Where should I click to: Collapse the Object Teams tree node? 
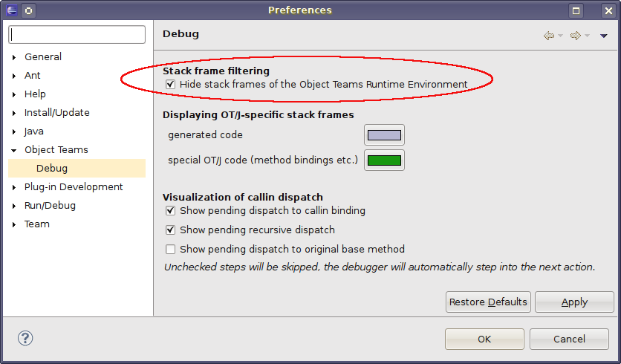[14, 150]
